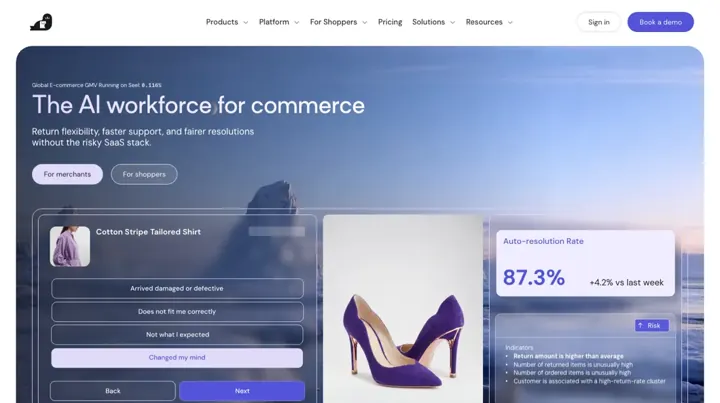
Task: Click 'The AI workforce for commerce' headline
Action: 198,105
